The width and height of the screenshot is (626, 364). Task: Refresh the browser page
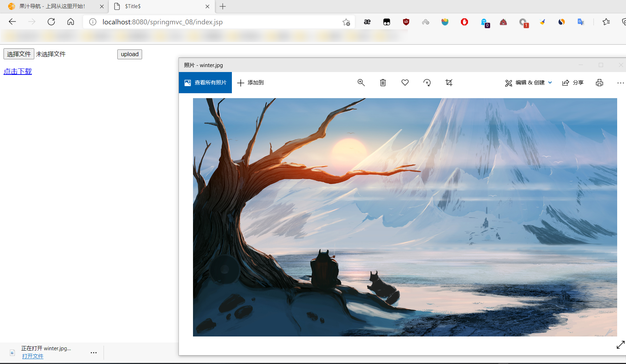pos(51,22)
